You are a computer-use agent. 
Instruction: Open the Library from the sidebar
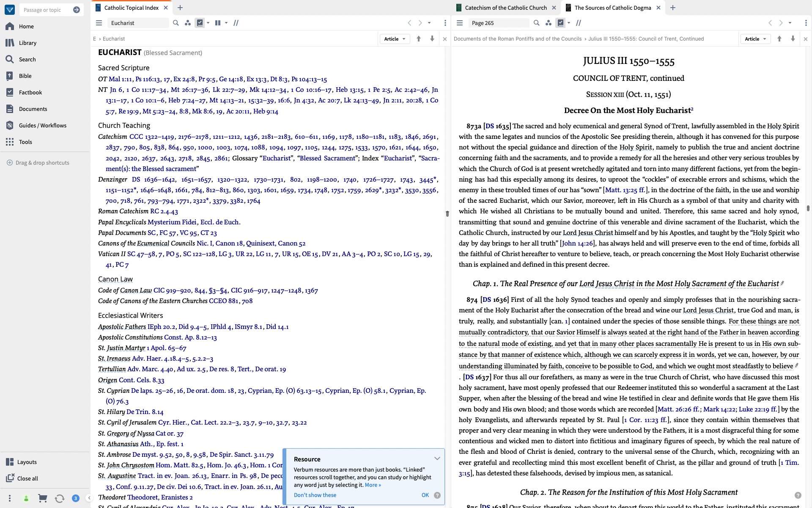[27, 43]
